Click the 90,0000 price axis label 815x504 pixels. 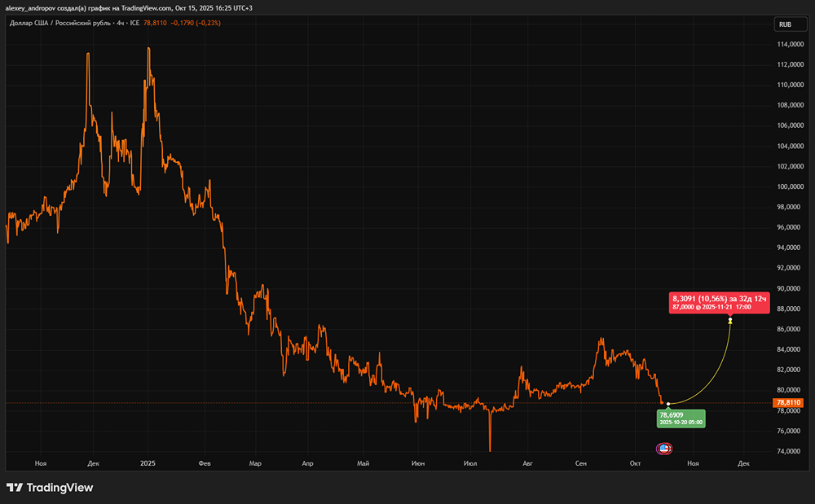click(x=790, y=288)
